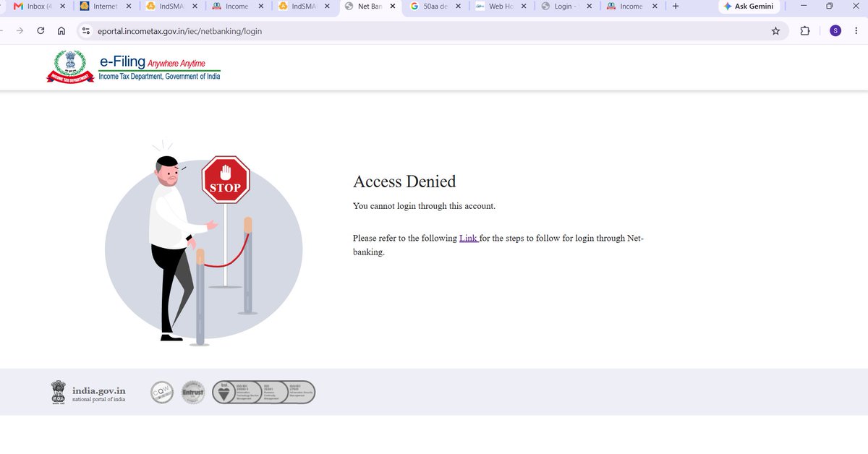Reload the page with the refresh icon
Viewport: 868px width, 454px height.
click(x=41, y=31)
